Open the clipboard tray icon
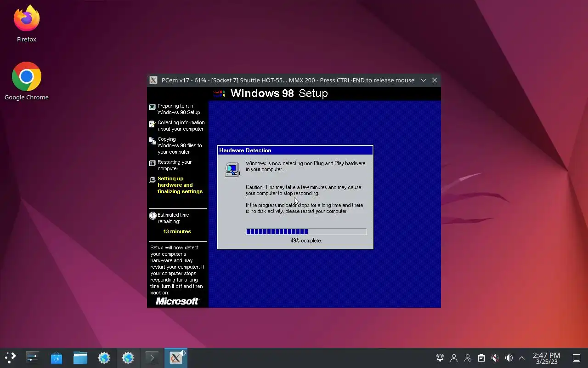This screenshot has height=368, width=588. [481, 358]
